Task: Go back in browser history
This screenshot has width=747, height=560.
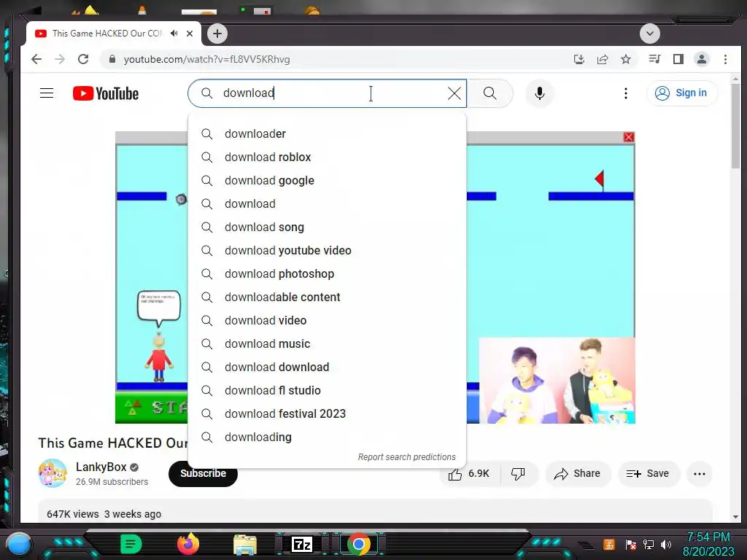Action: (36, 60)
